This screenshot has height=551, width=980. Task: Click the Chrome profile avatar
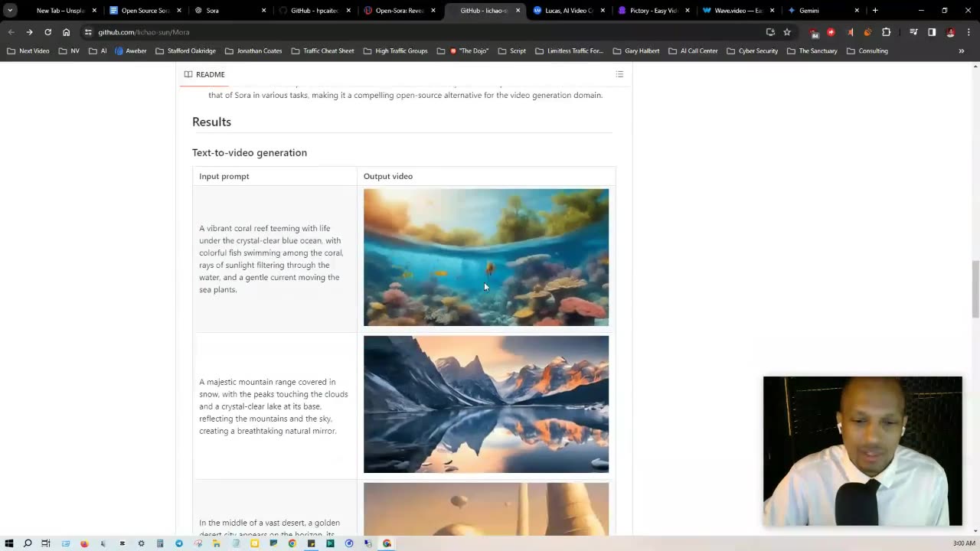[950, 32]
